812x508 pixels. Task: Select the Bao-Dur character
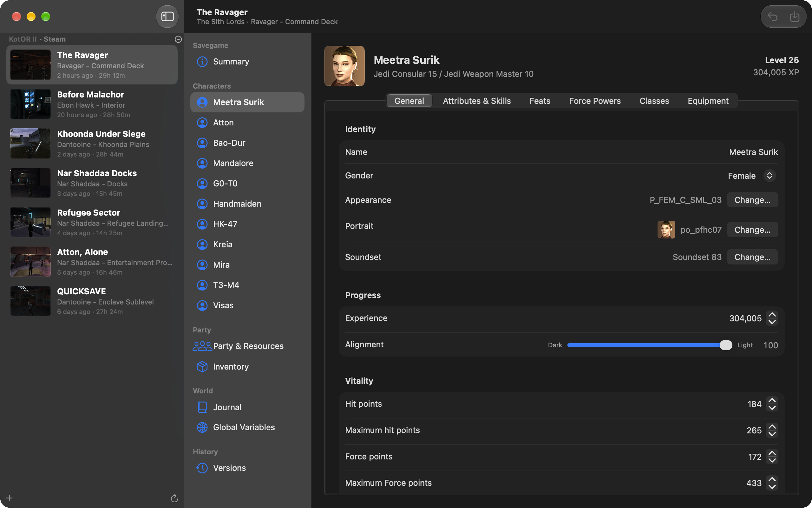(247, 143)
